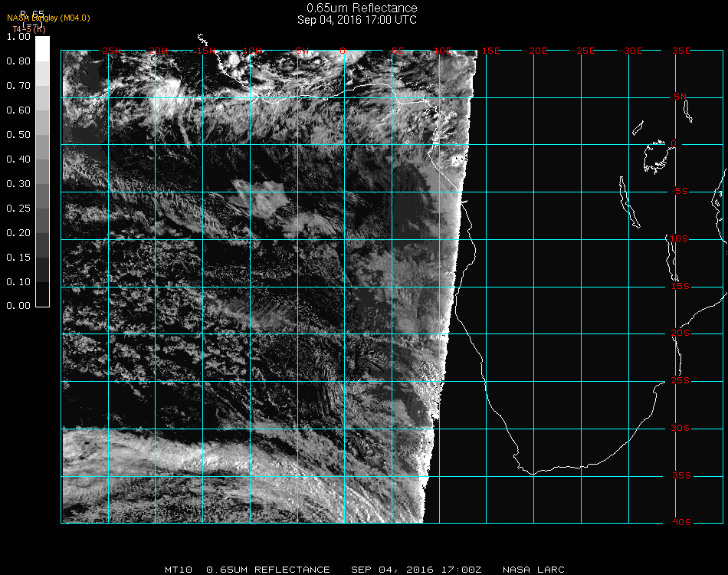
Task: Select the 0.15 color bar value
Action: pyautogui.click(x=18, y=258)
